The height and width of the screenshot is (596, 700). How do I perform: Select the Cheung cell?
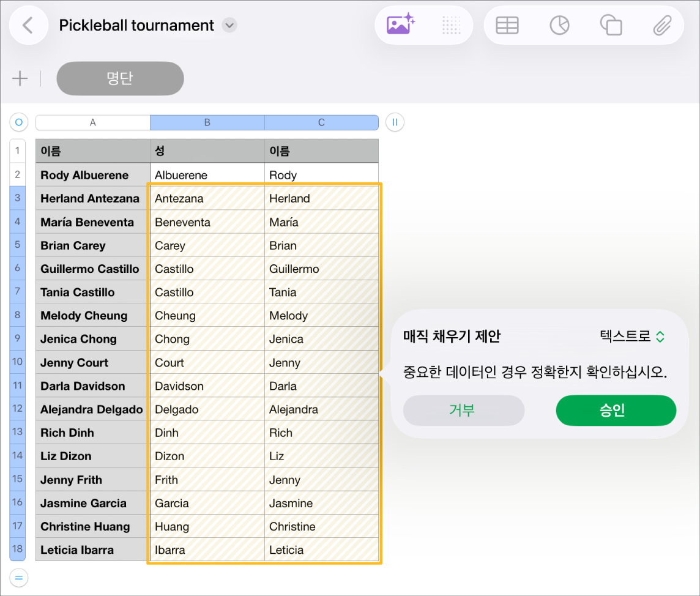[x=207, y=316]
